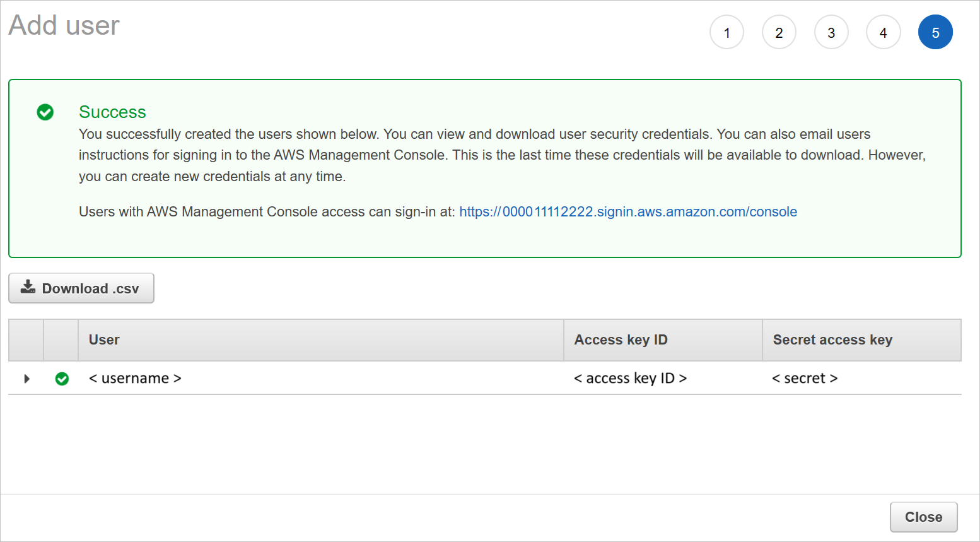
Task: Click the Download .csv button
Action: (81, 288)
